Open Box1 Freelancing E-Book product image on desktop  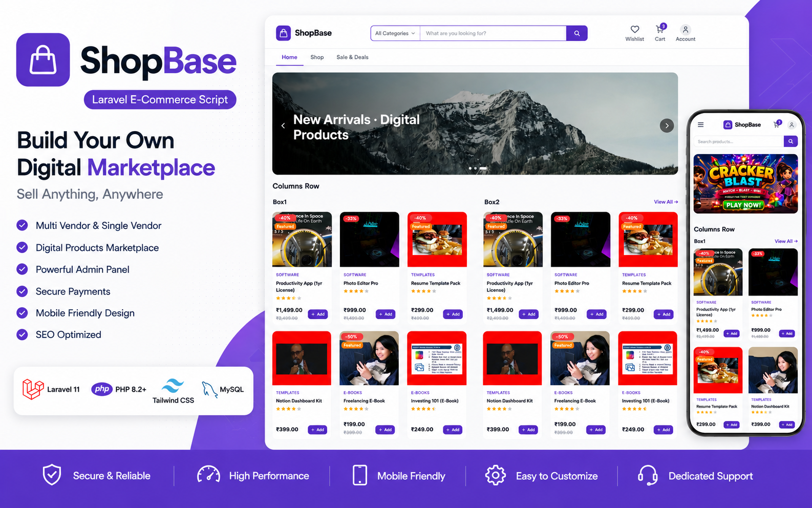[x=369, y=358]
